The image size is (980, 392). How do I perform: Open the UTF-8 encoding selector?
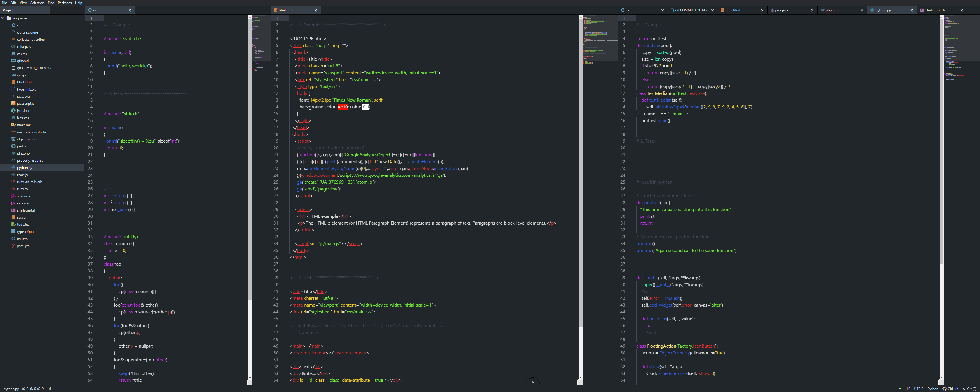(919, 389)
